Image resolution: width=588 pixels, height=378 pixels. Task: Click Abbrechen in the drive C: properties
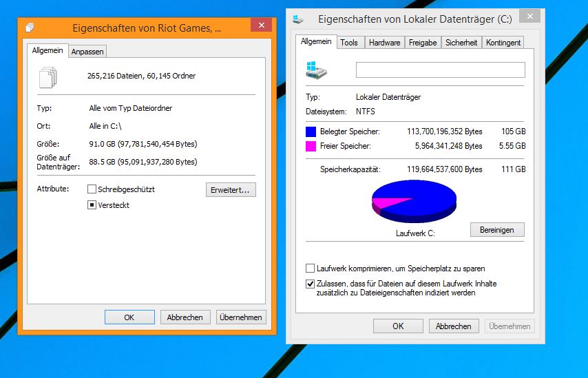click(454, 326)
